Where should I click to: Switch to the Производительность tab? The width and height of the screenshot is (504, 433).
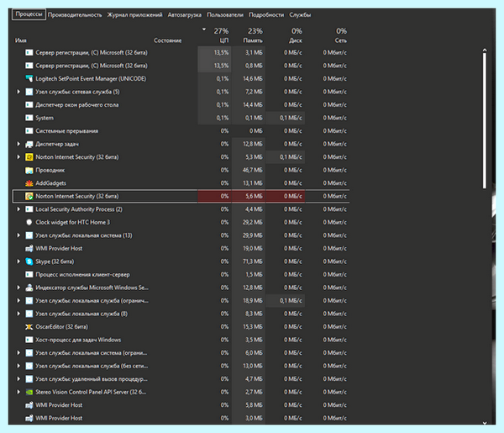tap(75, 15)
